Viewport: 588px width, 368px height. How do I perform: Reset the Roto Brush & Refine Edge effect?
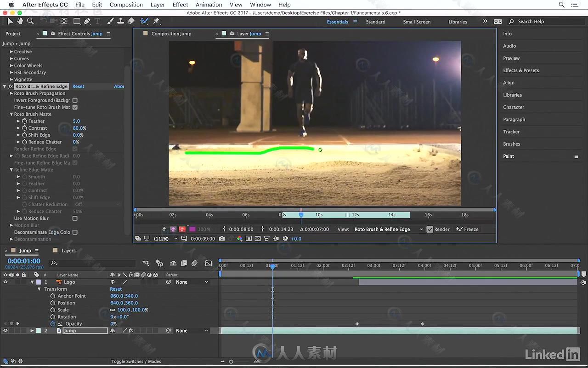[x=78, y=86]
